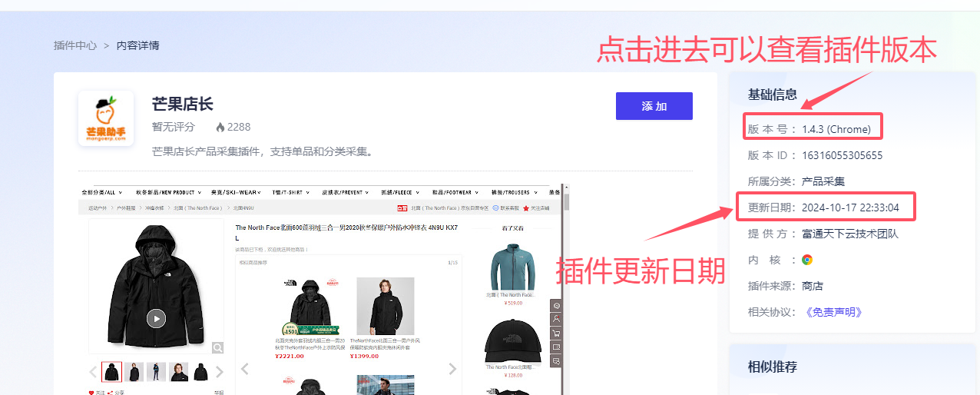980x395 pixels.
Task: Select the fourth thumbnail showing a model's face
Action: 178,372
